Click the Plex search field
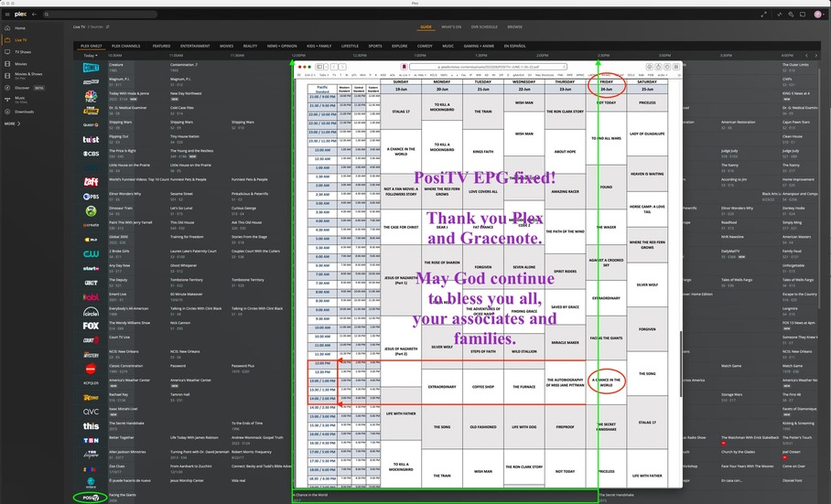Screen dimensions: 831x504 pyautogui.click(x=100, y=15)
